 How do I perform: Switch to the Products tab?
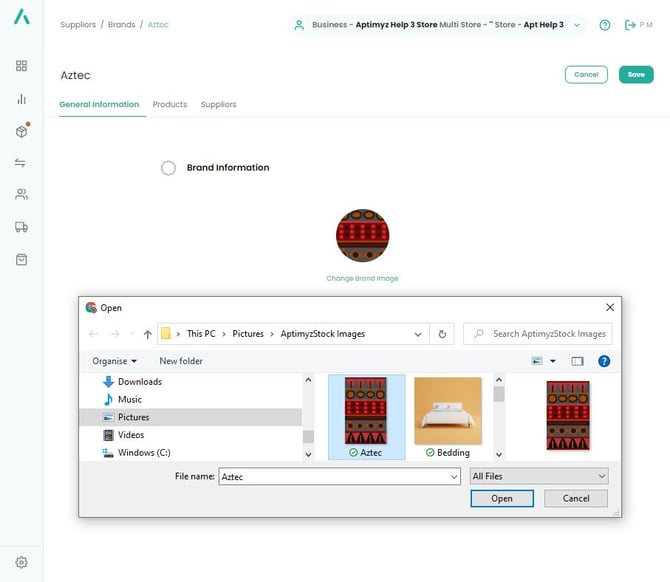coord(170,104)
